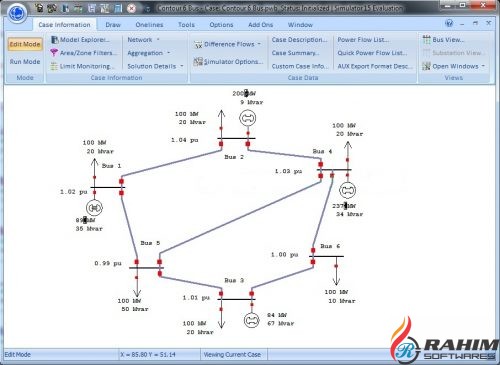Click the '0.99 pu' voltage label
The height and width of the screenshot is (365, 500).
click(108, 263)
